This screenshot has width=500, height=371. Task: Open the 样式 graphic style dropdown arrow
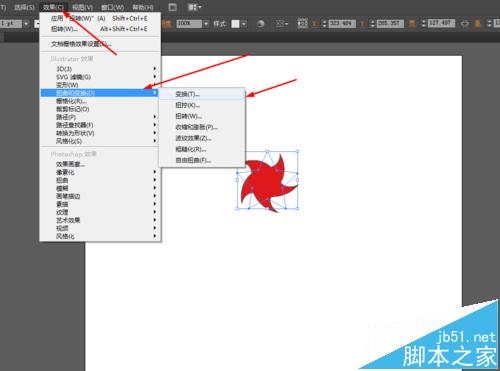(x=244, y=24)
